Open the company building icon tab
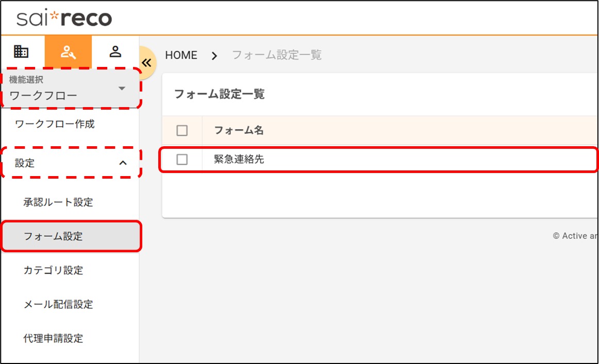Image resolution: width=599 pixels, height=364 pixels. (21, 51)
